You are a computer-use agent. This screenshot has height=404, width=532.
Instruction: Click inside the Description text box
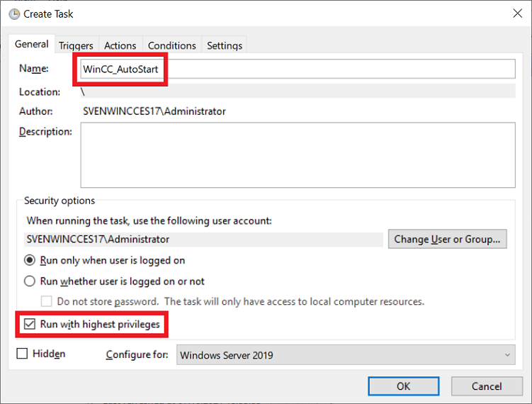point(298,155)
